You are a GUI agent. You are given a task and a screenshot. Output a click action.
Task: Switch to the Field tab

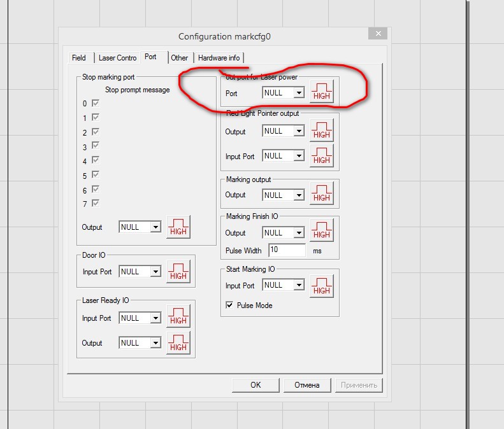(79, 58)
